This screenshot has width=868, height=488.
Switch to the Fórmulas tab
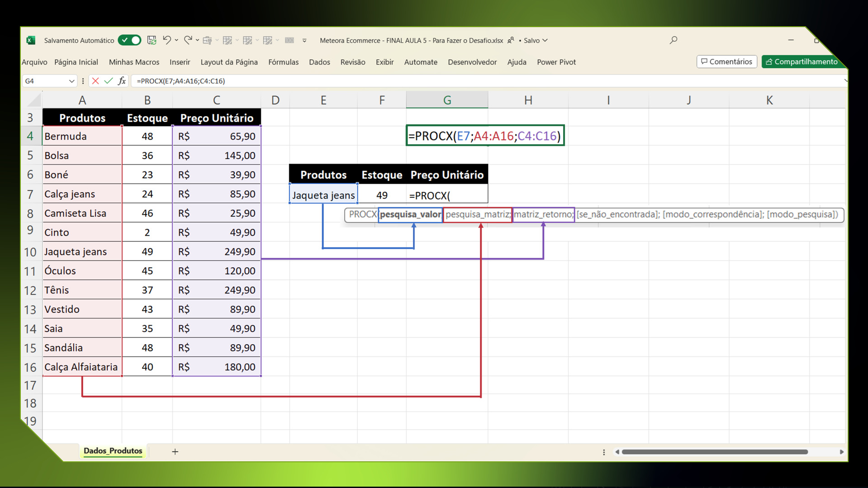click(283, 62)
